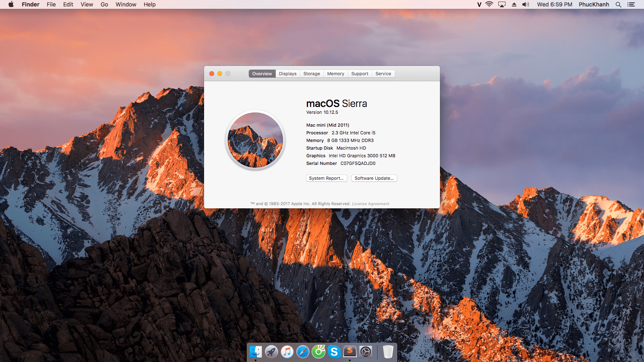
Task: Expand the PhucKhanh user menu
Action: point(594,4)
